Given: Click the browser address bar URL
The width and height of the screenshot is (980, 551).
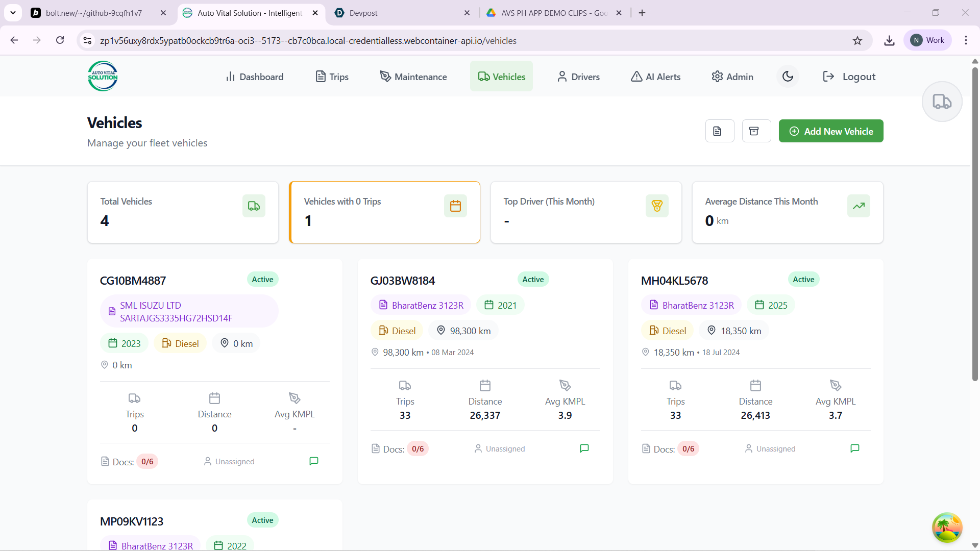Looking at the screenshot, I should pos(308,40).
